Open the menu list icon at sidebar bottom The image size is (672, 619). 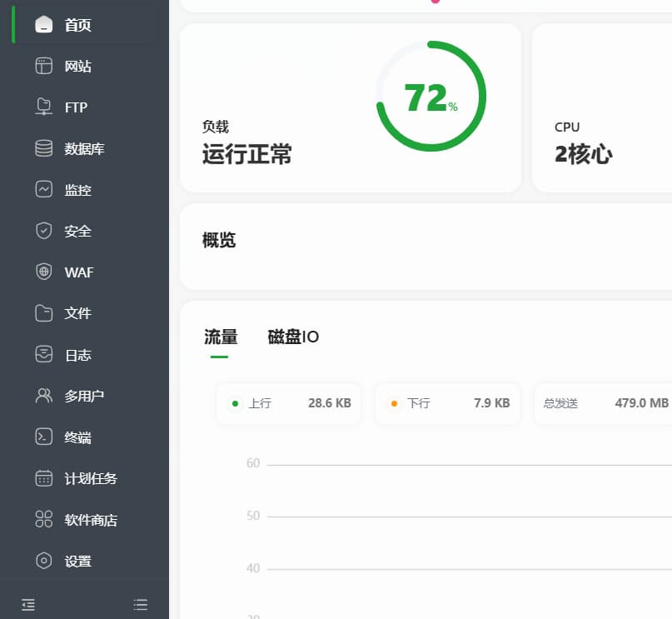tap(141, 605)
